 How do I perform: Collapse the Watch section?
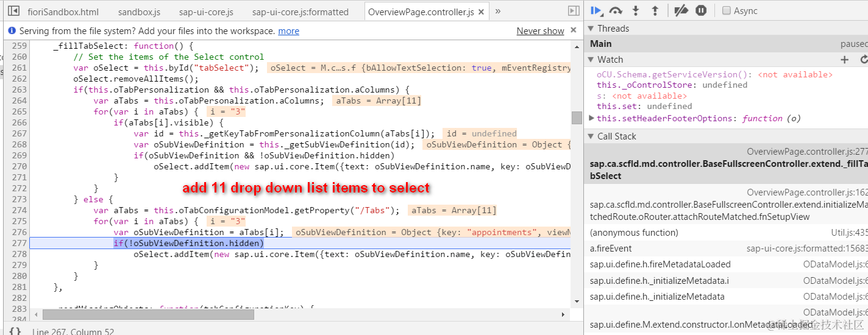(x=591, y=59)
